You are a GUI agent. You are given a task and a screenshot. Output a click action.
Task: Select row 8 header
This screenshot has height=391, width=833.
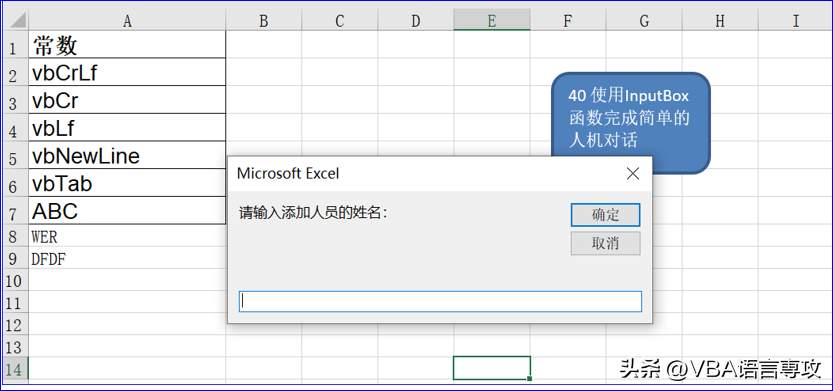[14, 235]
